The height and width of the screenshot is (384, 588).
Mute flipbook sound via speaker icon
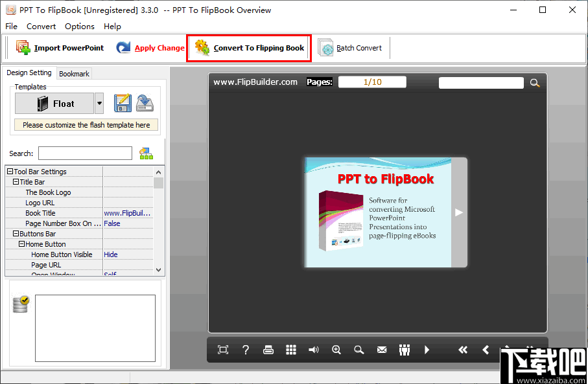(x=314, y=350)
